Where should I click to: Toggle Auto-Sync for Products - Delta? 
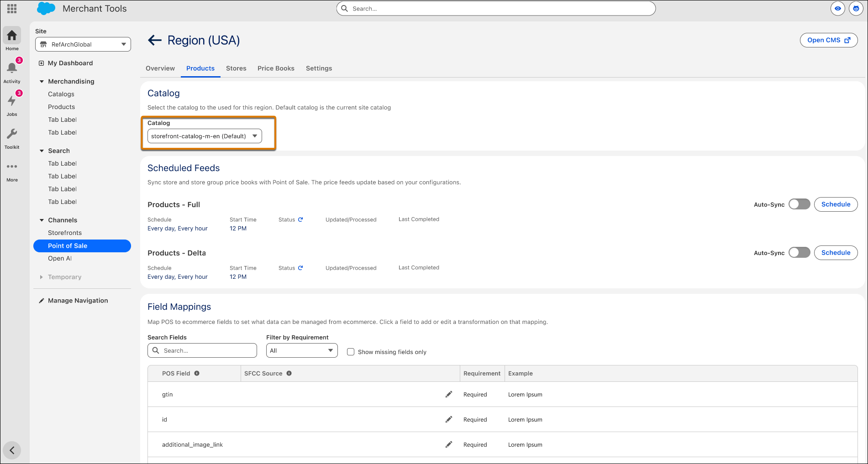(x=799, y=252)
